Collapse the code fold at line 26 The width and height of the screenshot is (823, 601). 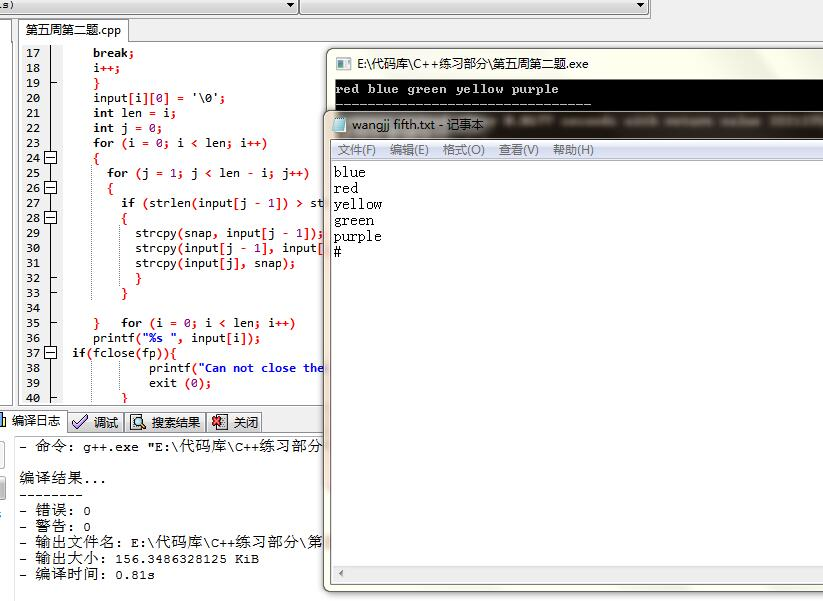[x=50, y=187]
